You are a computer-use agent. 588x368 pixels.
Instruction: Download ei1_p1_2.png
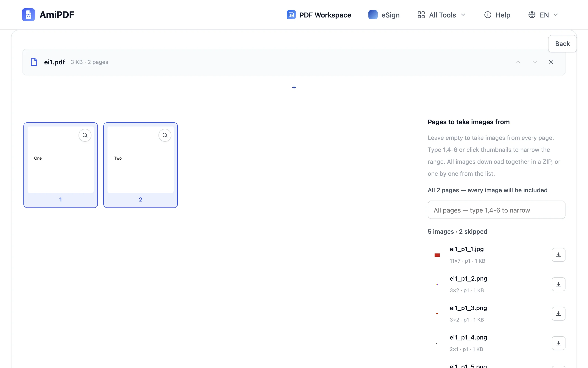pyautogui.click(x=558, y=284)
